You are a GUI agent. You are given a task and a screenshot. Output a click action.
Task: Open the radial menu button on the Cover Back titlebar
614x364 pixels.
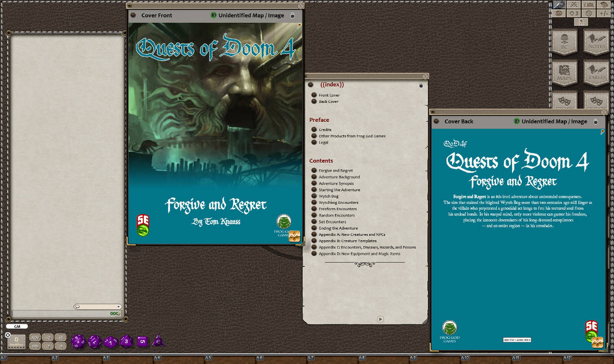pyautogui.click(x=437, y=121)
